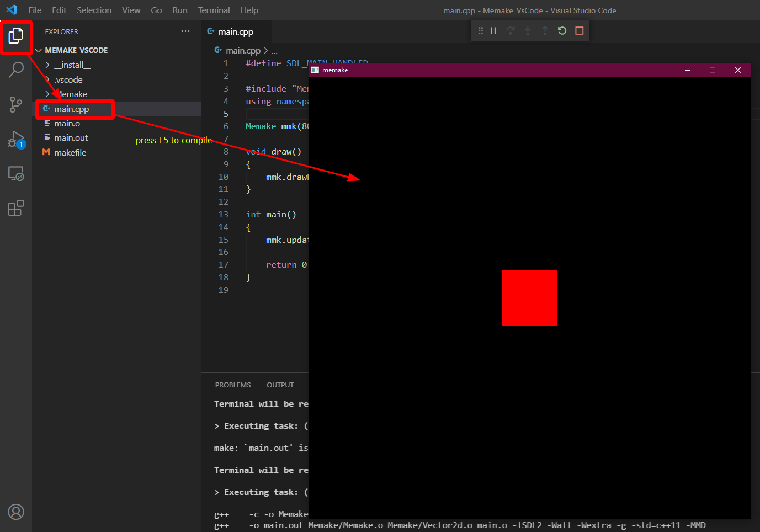
Task: Open the Help menu
Action: tap(249, 10)
